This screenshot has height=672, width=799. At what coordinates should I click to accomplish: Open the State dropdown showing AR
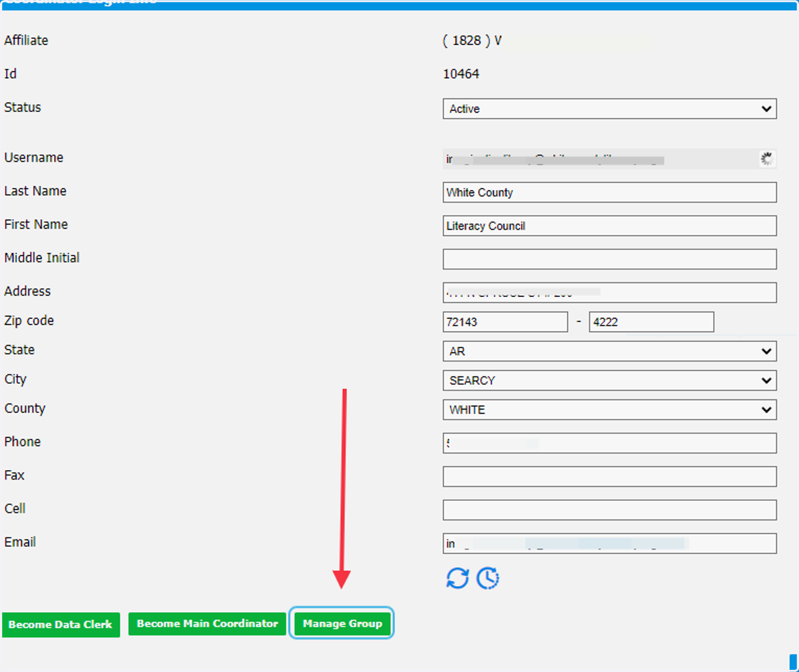click(610, 351)
